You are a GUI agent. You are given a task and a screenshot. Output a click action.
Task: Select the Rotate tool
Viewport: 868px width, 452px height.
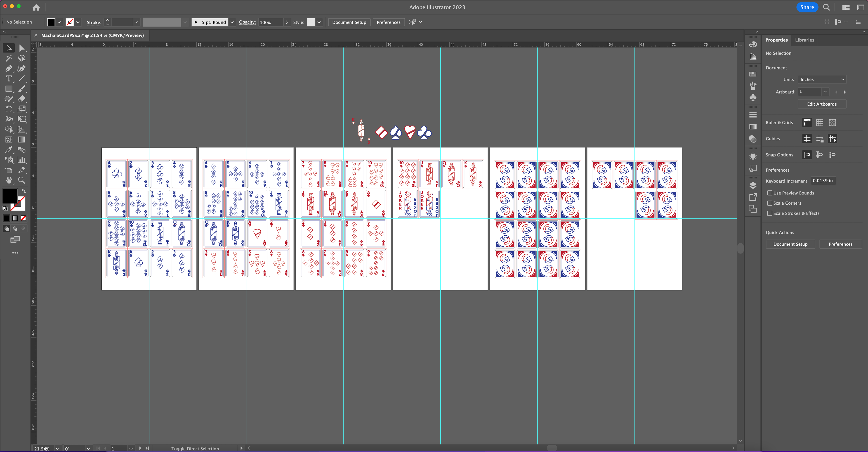(9, 109)
